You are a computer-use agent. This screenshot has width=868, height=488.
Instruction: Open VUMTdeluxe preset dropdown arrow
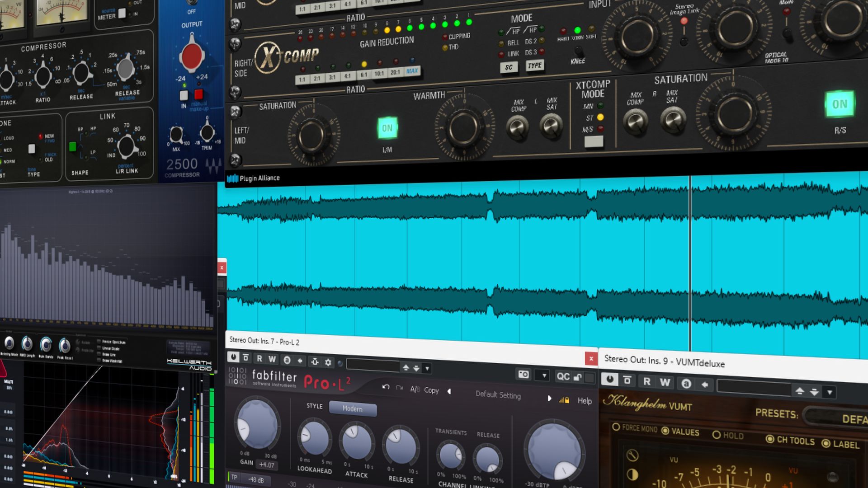pos(830,392)
